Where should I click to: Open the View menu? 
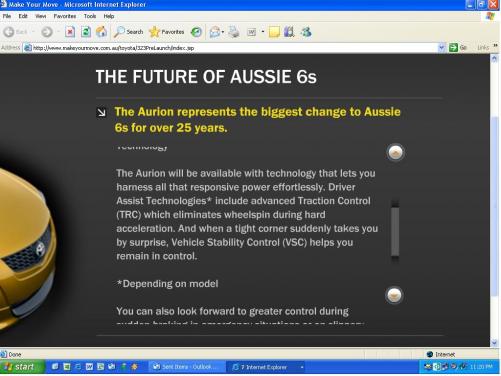pyautogui.click(x=41, y=16)
